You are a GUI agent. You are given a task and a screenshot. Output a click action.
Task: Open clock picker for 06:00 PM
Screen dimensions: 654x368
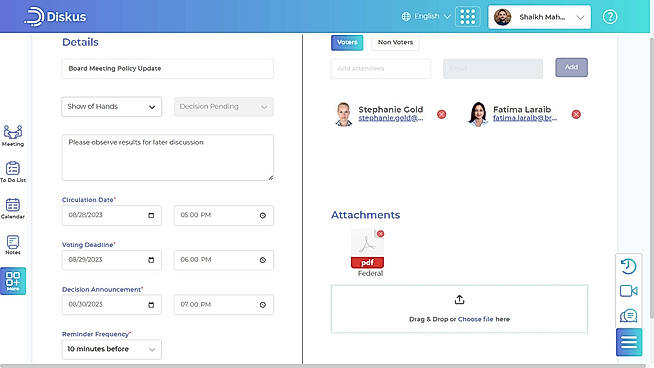pos(263,260)
